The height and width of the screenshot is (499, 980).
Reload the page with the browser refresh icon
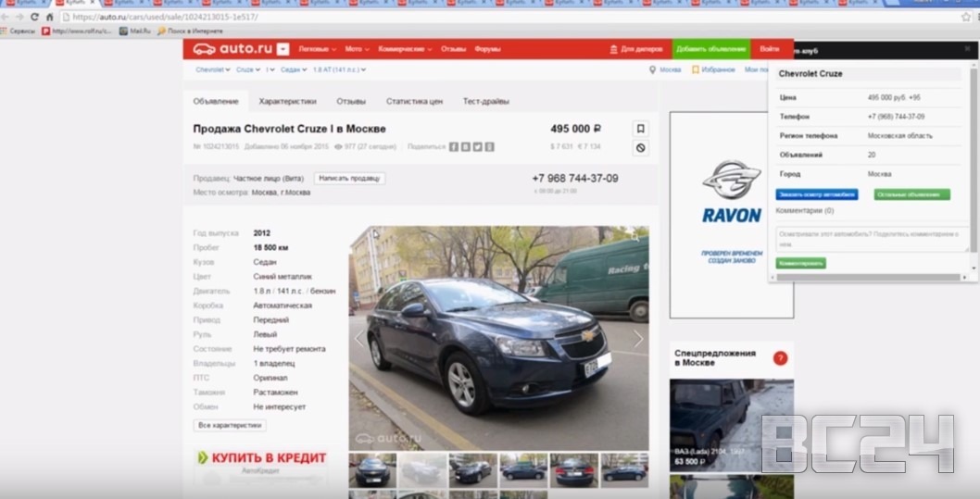point(34,17)
